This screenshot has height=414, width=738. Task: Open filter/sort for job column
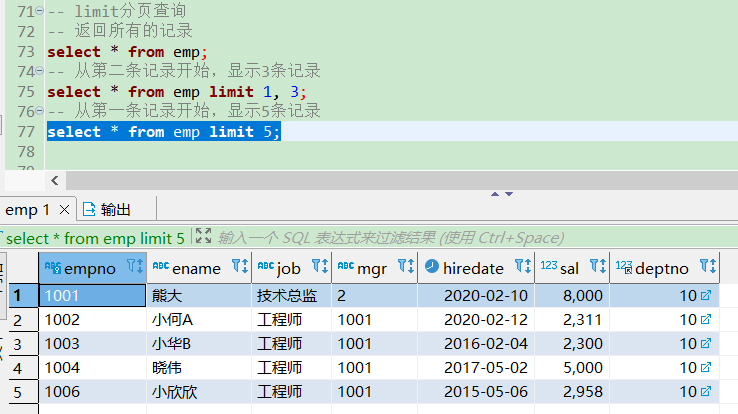320,266
